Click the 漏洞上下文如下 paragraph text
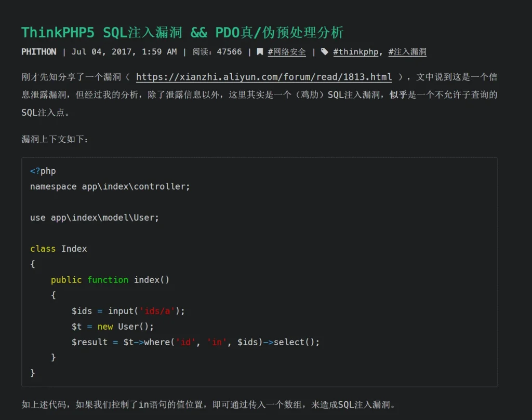The width and height of the screenshot is (532, 420). click(55, 139)
